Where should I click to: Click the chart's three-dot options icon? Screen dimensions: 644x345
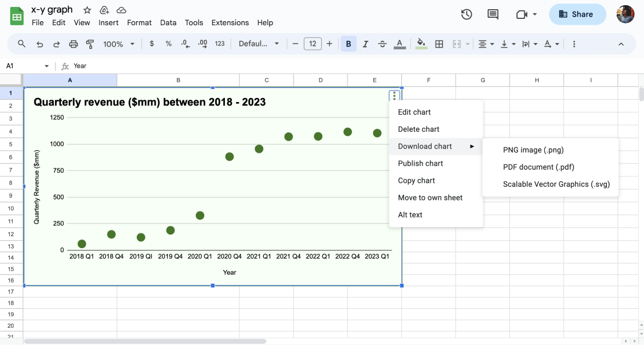pos(394,96)
